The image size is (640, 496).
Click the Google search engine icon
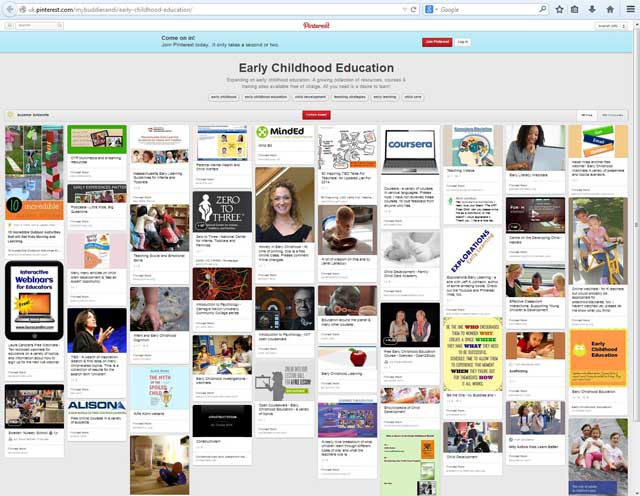pos(429,9)
